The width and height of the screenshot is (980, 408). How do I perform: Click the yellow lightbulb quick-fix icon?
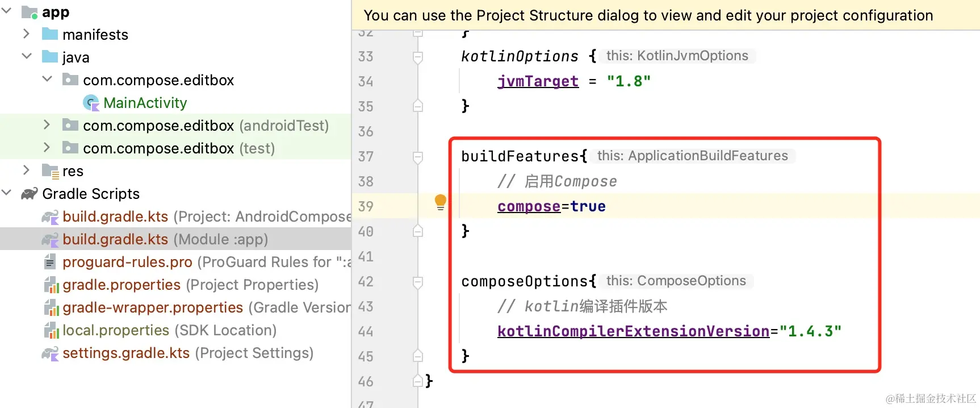(440, 202)
